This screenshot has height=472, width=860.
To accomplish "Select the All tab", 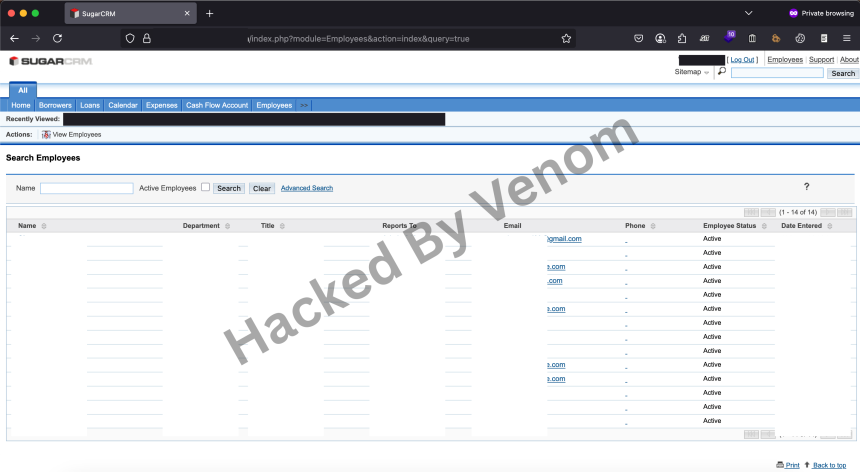I will click(22, 90).
